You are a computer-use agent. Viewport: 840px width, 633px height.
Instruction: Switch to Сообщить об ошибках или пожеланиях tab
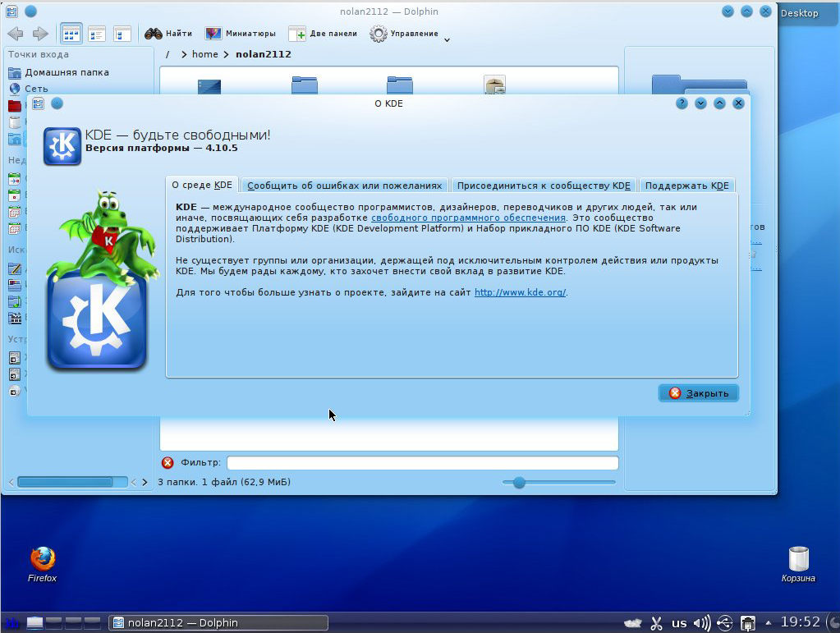tap(345, 186)
